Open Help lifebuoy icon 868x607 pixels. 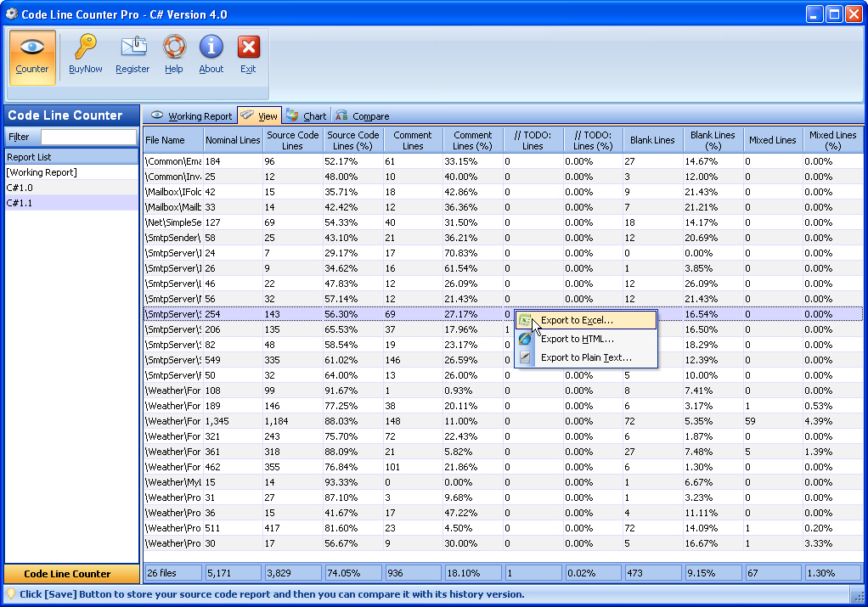tap(174, 47)
